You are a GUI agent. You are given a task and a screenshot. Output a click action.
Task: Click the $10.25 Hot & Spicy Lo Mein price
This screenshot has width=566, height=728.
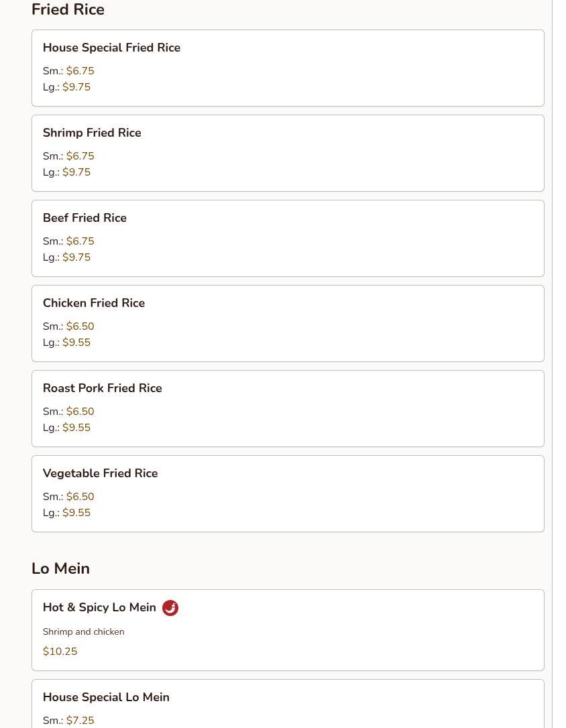(60, 652)
